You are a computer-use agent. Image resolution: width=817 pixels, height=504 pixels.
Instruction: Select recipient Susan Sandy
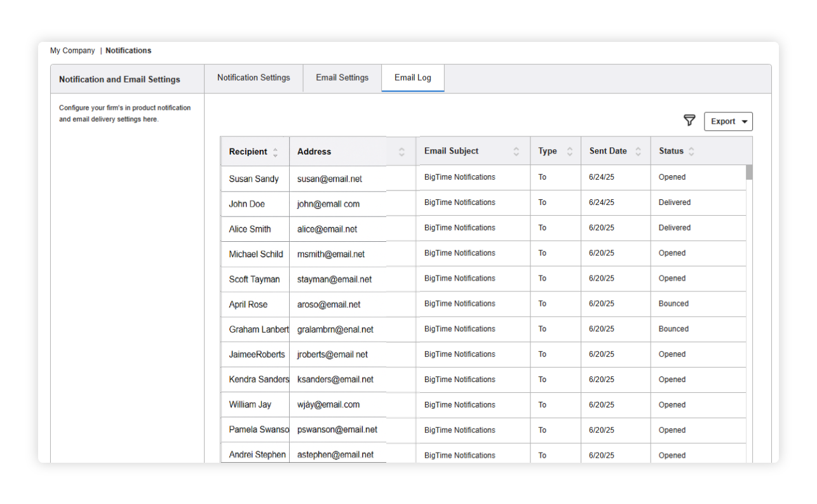point(253,179)
